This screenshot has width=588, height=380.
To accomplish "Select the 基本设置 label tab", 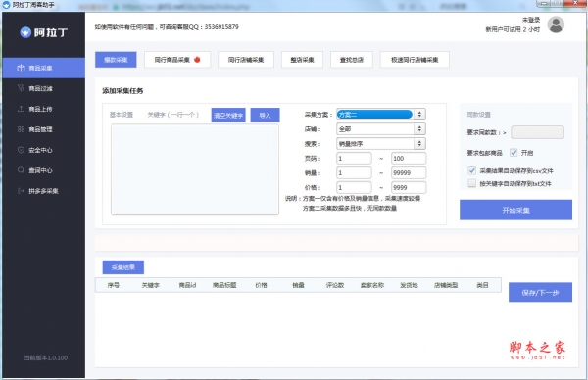I will (122, 115).
